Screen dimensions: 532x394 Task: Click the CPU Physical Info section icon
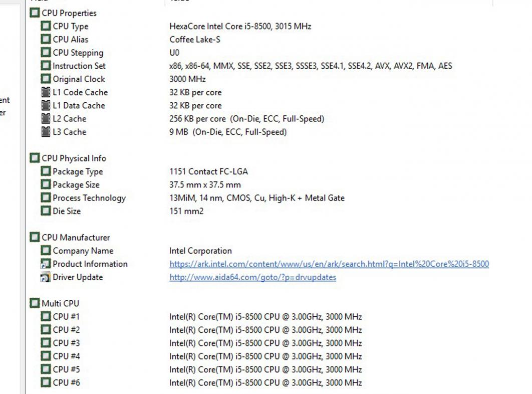pyautogui.click(x=35, y=158)
